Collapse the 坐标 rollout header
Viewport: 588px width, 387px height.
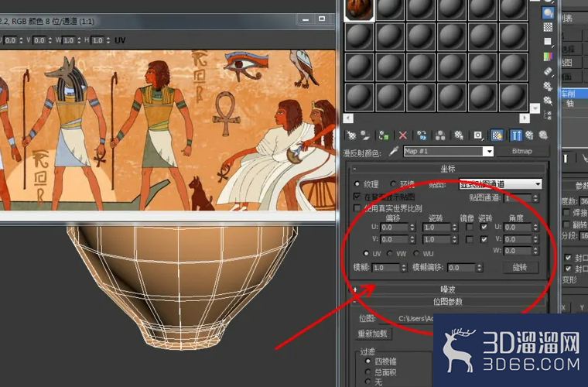click(x=448, y=169)
